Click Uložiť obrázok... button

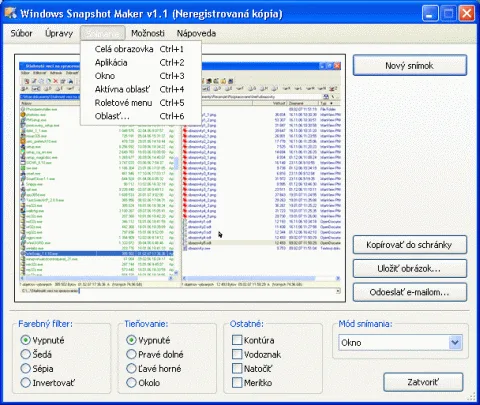[x=410, y=269]
